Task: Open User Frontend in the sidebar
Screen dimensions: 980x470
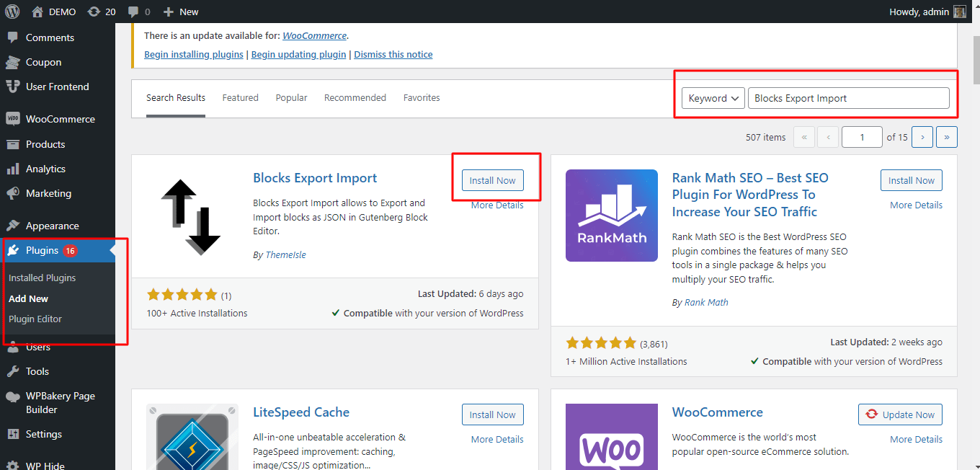Action: tap(58, 87)
